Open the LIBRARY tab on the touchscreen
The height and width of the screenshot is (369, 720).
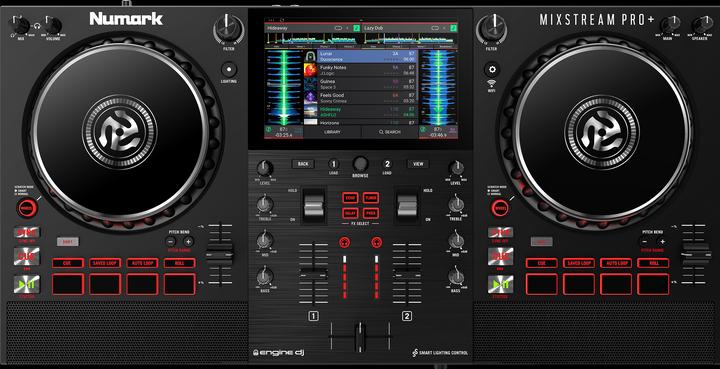pyautogui.click(x=332, y=132)
